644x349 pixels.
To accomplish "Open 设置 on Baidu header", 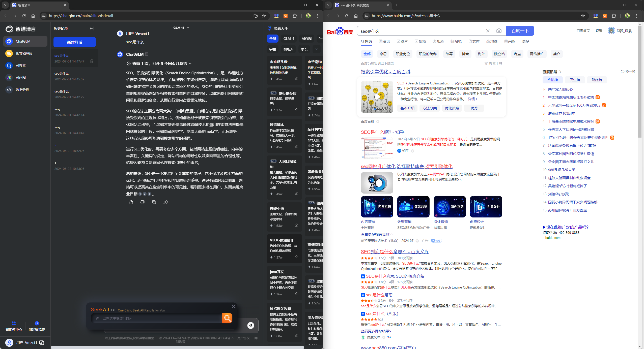I will tap(599, 31).
